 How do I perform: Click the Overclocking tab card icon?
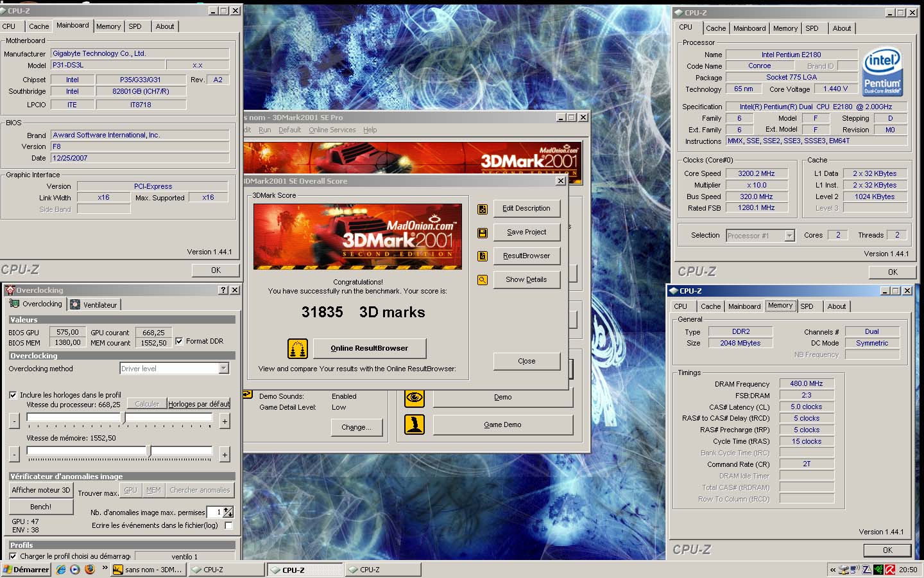[x=14, y=304]
